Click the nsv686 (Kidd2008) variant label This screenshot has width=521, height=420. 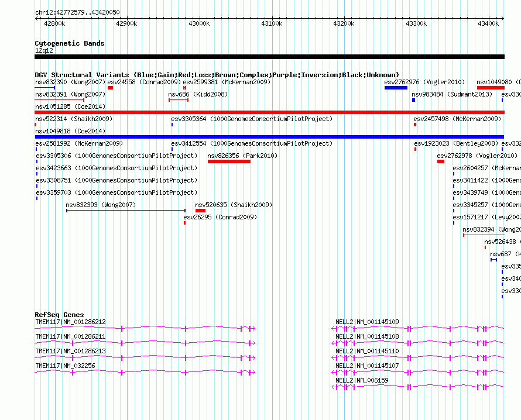[x=198, y=94]
